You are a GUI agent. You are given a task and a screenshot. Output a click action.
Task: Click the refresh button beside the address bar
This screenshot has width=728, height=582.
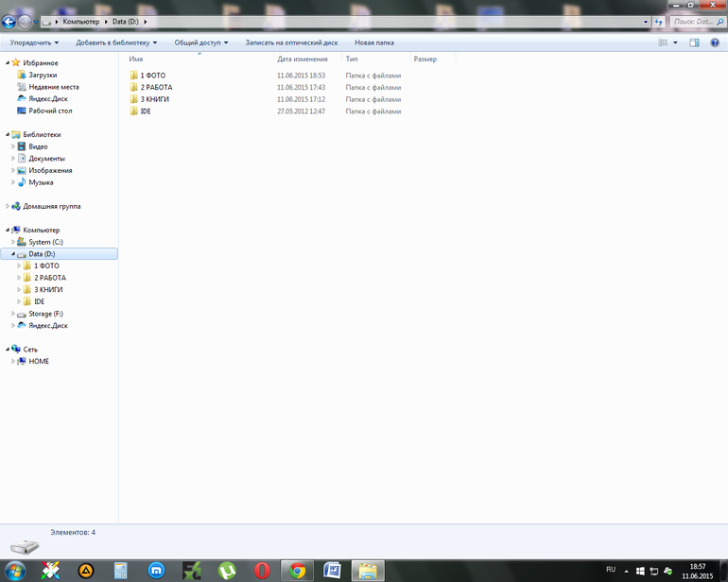pos(658,22)
